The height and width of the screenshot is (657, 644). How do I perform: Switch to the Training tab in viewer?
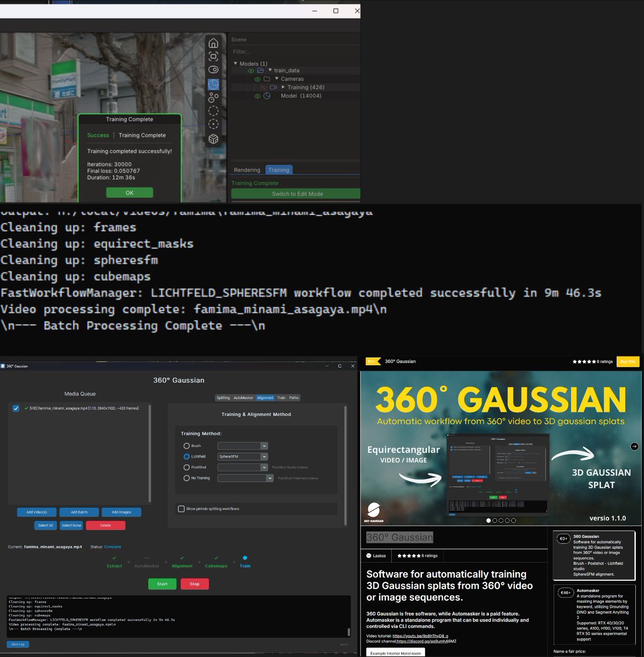click(279, 170)
